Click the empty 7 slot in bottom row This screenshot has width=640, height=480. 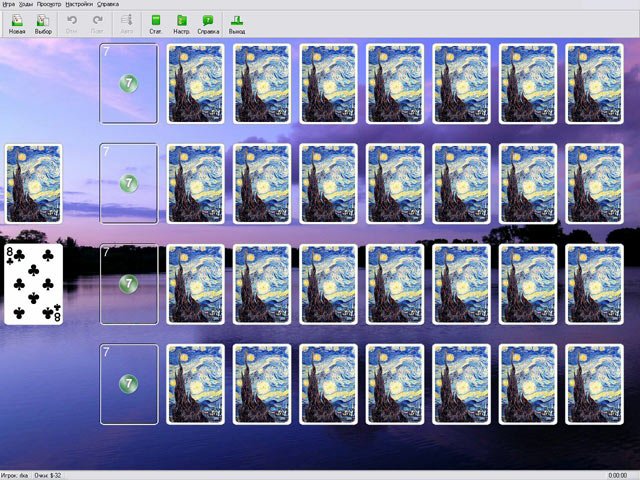click(x=128, y=383)
